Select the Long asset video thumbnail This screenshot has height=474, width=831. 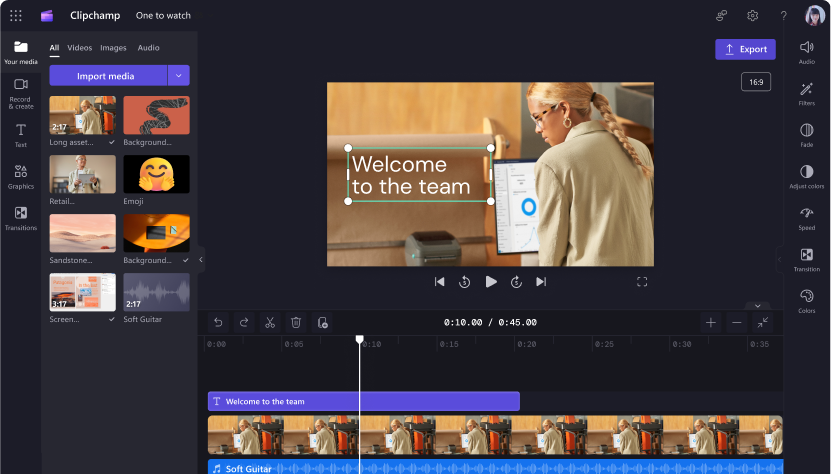click(x=83, y=115)
